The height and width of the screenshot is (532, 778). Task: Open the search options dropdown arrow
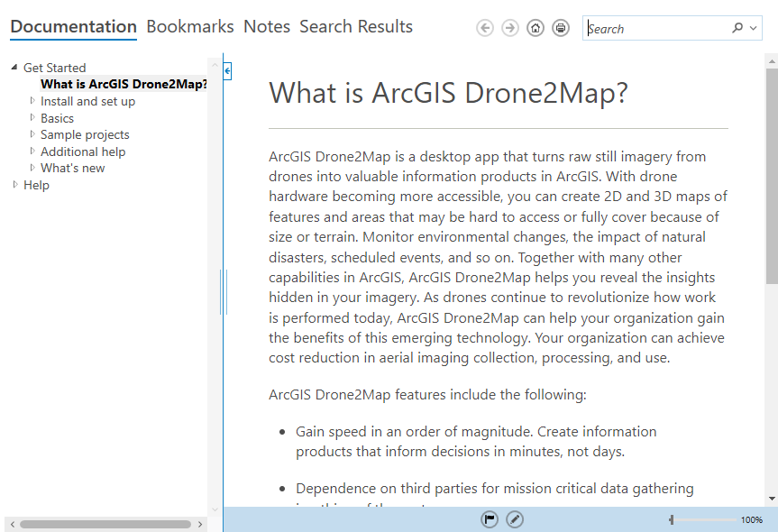pos(754,28)
